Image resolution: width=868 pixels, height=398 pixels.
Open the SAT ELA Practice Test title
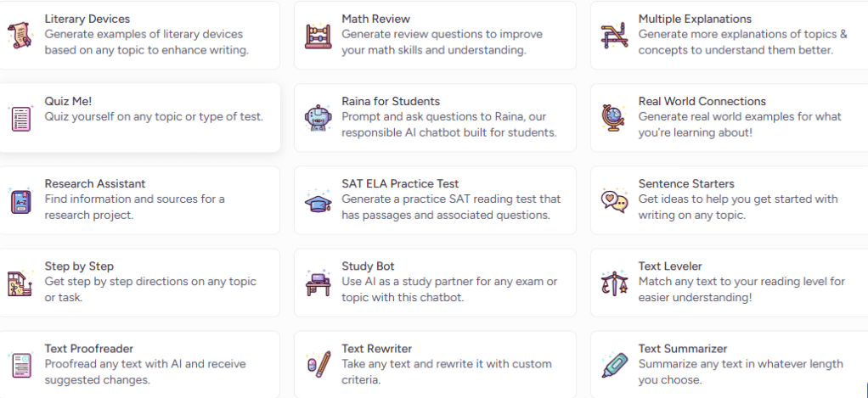400,183
